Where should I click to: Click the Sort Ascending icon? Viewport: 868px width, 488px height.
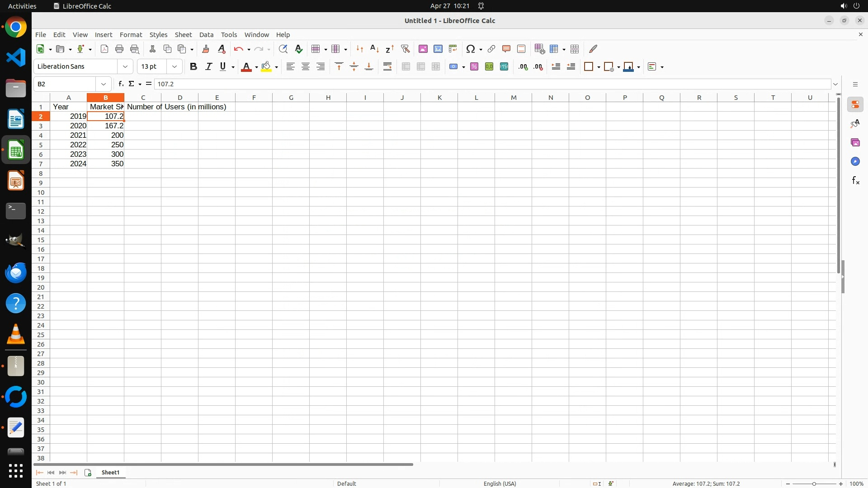[374, 49]
